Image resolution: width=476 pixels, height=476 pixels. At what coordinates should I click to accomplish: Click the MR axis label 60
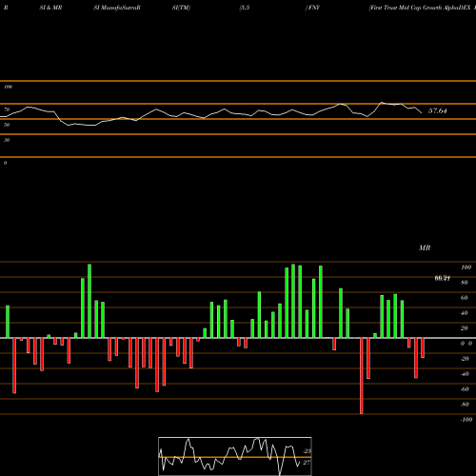click(465, 298)
